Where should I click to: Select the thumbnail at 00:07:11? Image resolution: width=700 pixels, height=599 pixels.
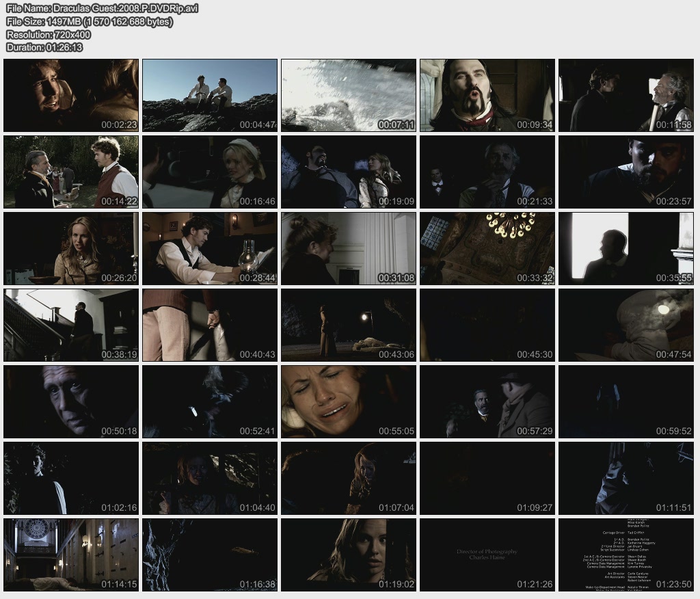[349, 95]
